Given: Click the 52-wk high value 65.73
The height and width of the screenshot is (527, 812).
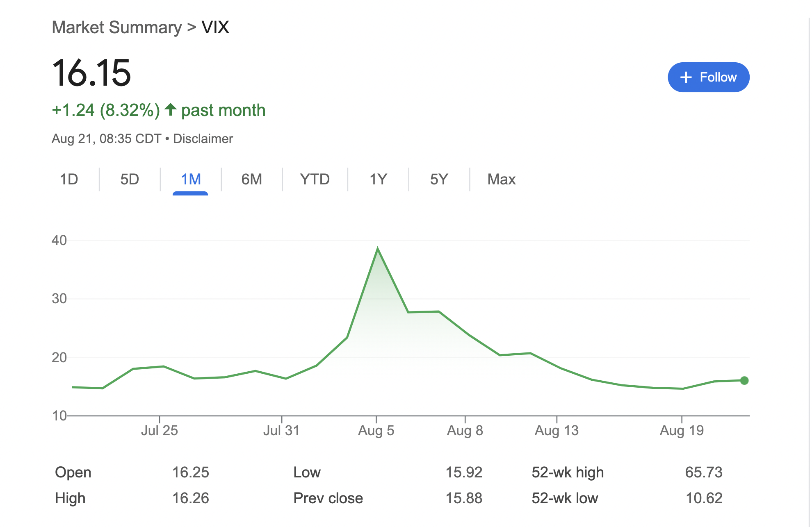Looking at the screenshot, I should 704,472.
